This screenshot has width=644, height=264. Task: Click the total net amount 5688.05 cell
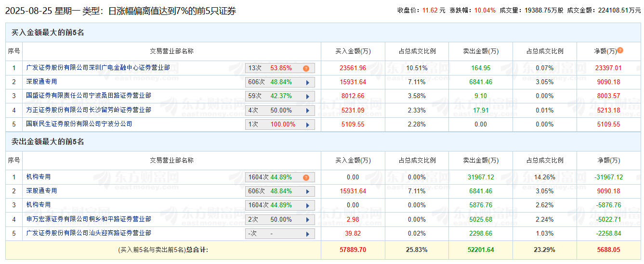(x=607, y=250)
